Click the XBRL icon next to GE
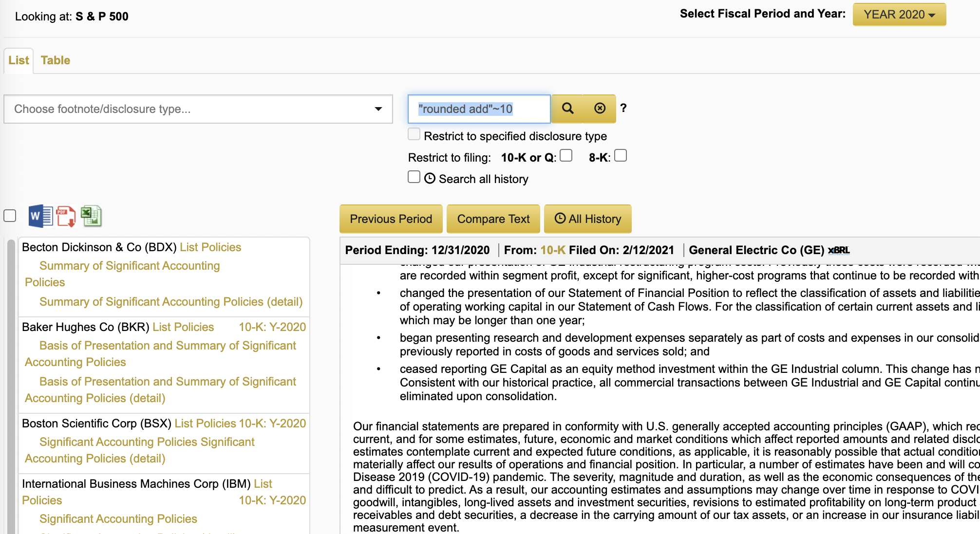980x534 pixels. tap(838, 250)
